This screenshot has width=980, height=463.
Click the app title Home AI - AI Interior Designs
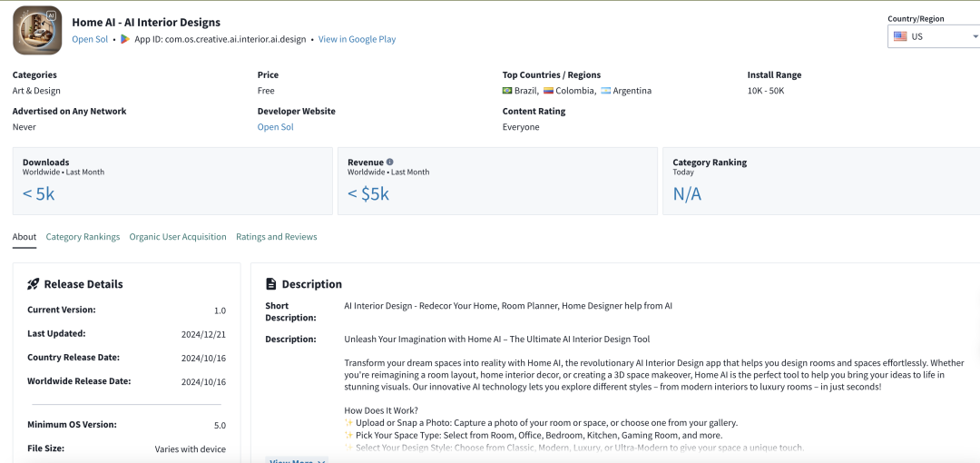[146, 23]
